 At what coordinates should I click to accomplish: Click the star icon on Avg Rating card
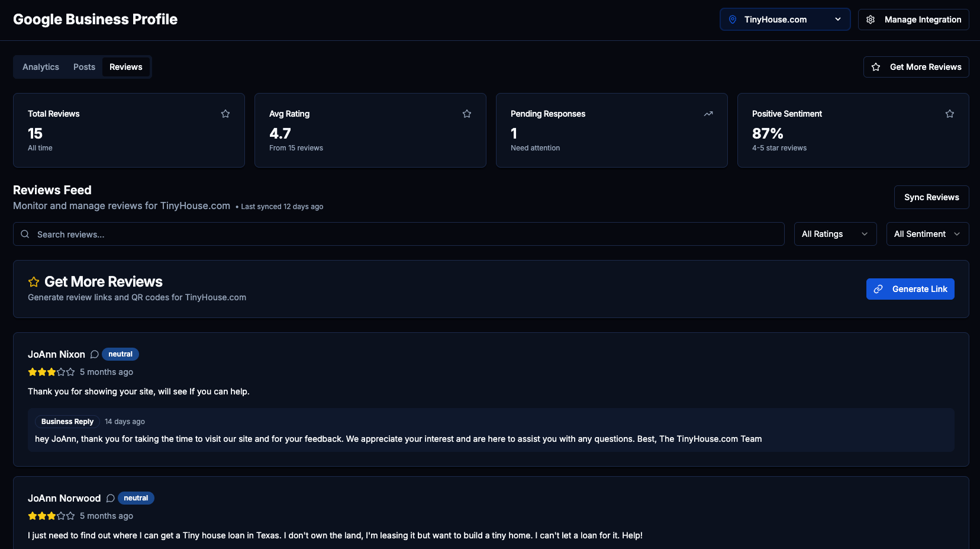tap(467, 113)
